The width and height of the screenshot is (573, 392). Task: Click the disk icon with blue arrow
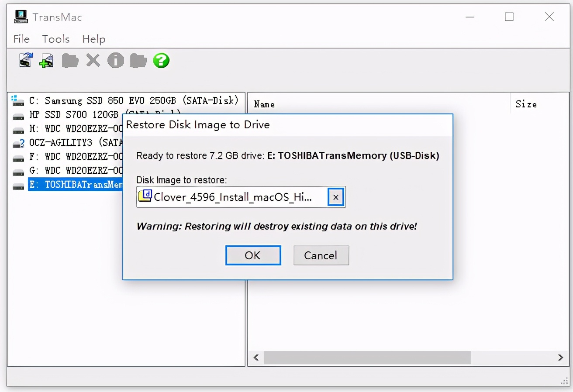[26, 60]
